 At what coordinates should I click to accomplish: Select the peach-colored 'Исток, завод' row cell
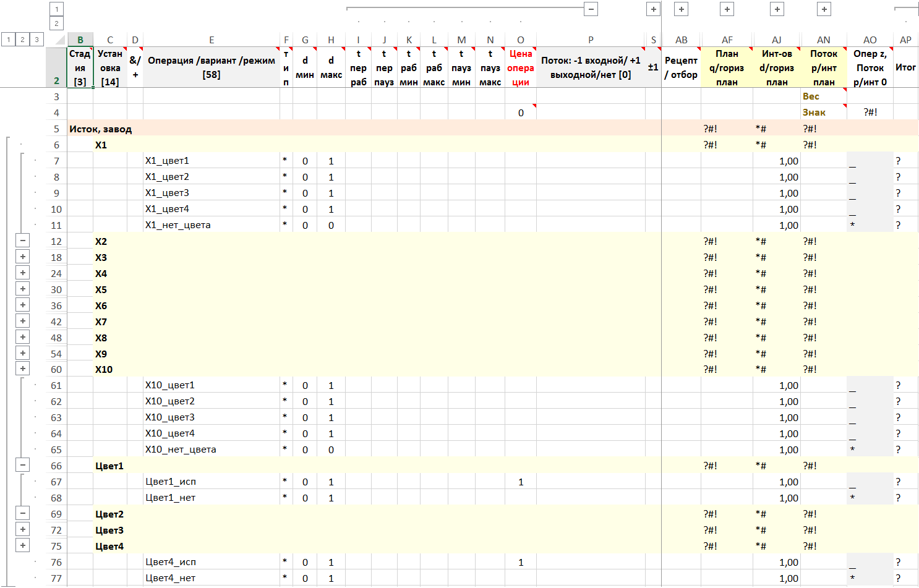pyautogui.click(x=100, y=129)
